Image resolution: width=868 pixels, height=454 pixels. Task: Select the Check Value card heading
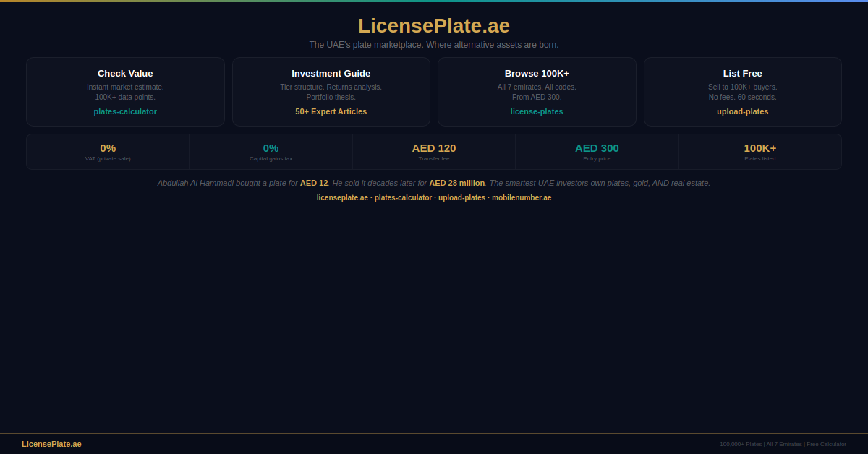(x=125, y=73)
